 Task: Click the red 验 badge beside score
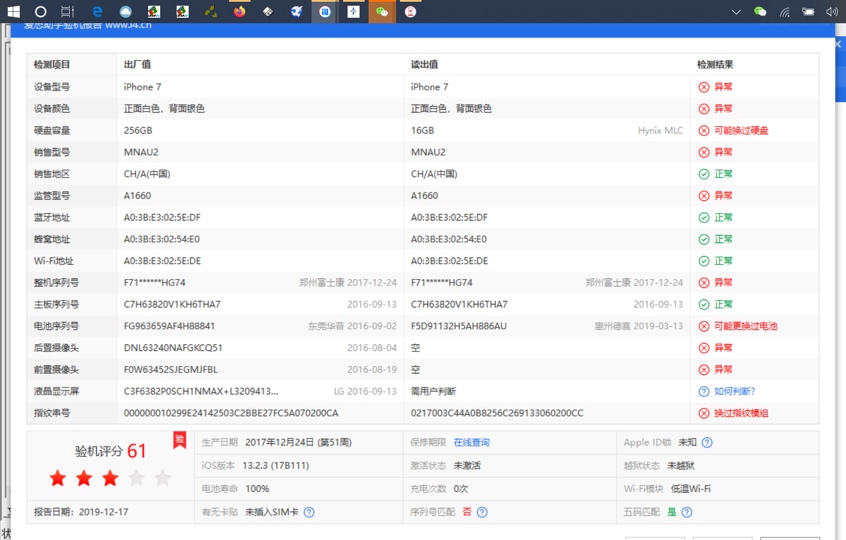pyautogui.click(x=180, y=440)
